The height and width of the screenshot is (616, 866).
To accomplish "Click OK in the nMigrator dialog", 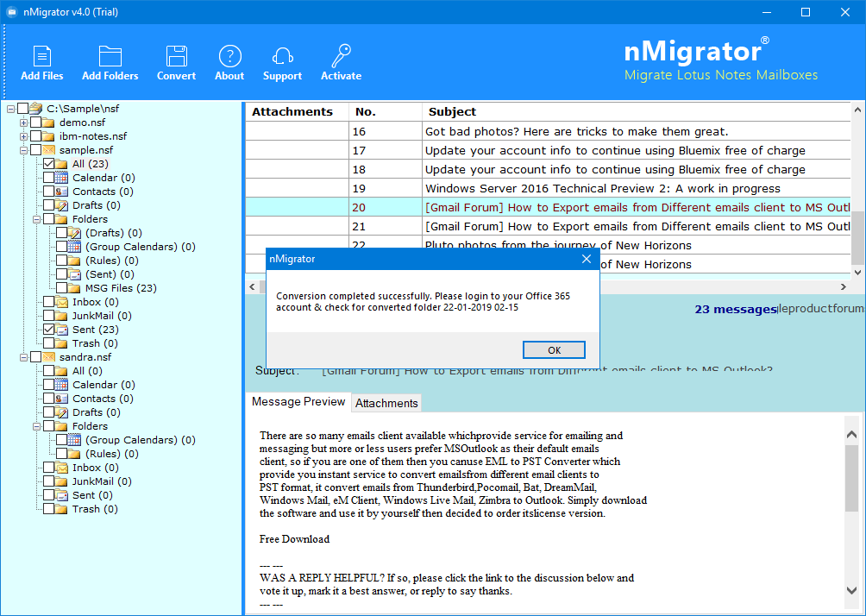I will [x=554, y=349].
